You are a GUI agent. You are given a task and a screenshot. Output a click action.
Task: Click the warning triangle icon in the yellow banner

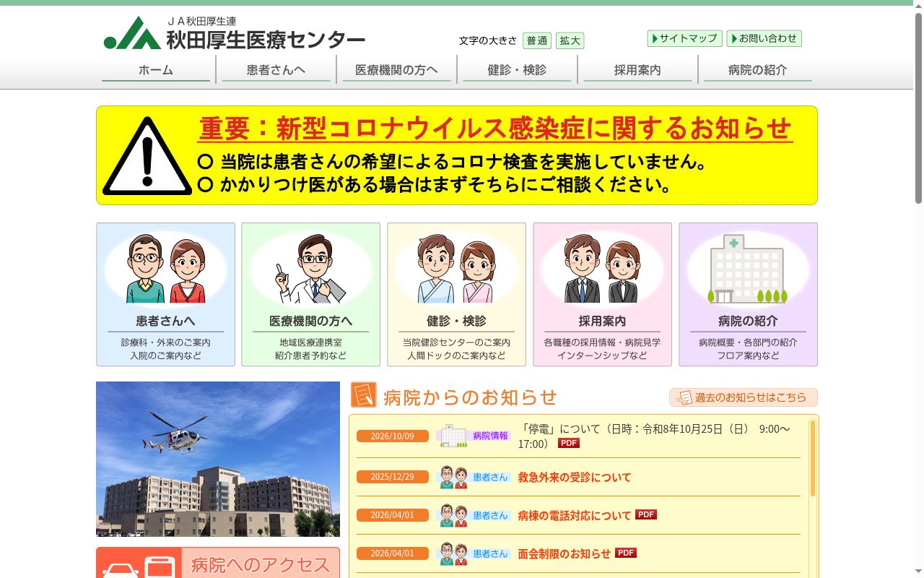(x=147, y=156)
